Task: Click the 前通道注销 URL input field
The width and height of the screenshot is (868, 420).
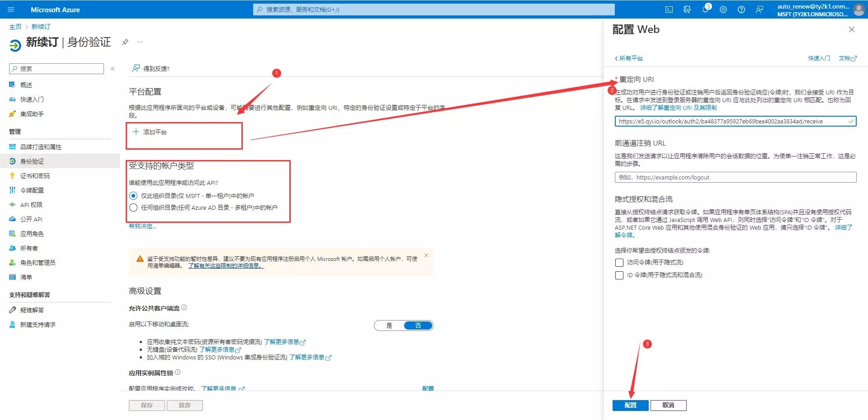Action: tap(736, 178)
